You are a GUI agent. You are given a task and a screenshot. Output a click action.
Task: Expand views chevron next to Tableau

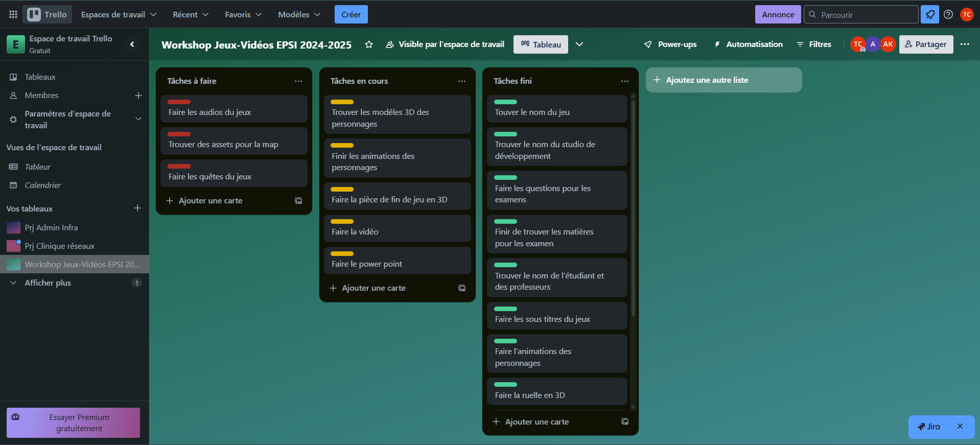[x=579, y=44]
